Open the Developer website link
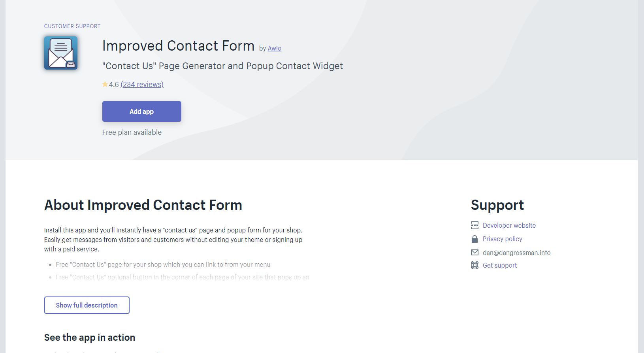Image resolution: width=644 pixels, height=353 pixels. tap(509, 225)
